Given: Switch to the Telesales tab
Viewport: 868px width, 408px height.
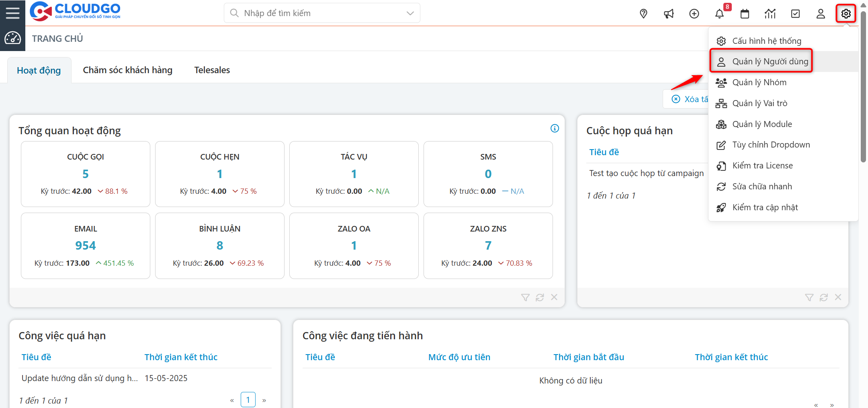Looking at the screenshot, I should pyautogui.click(x=212, y=70).
